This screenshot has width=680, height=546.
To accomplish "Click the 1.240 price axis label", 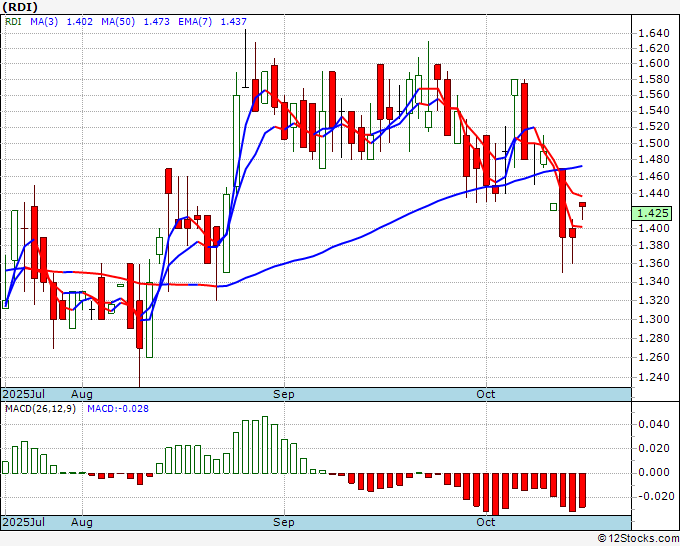I will click(x=654, y=377).
